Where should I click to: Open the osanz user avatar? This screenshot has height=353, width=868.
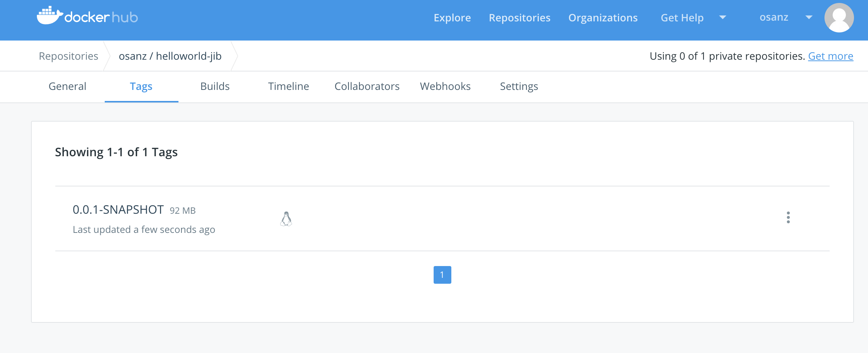pyautogui.click(x=839, y=18)
